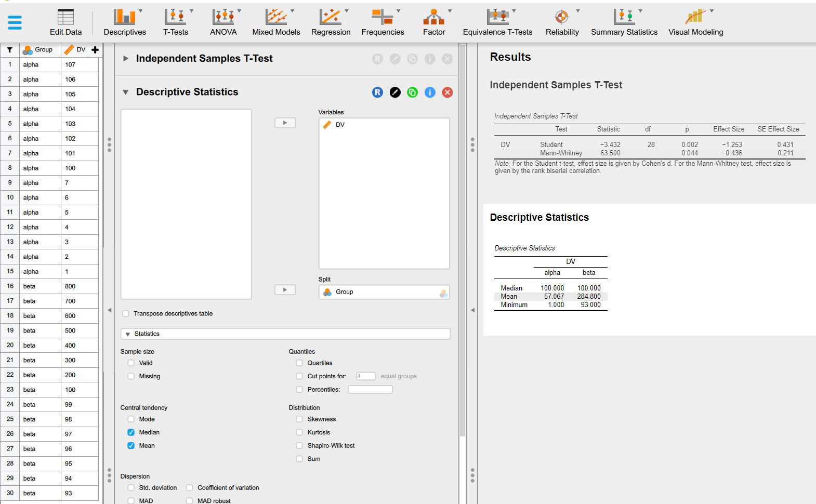Enable the Percentiles checkbox
Viewport: 816px width, 504px height.
[299, 390]
